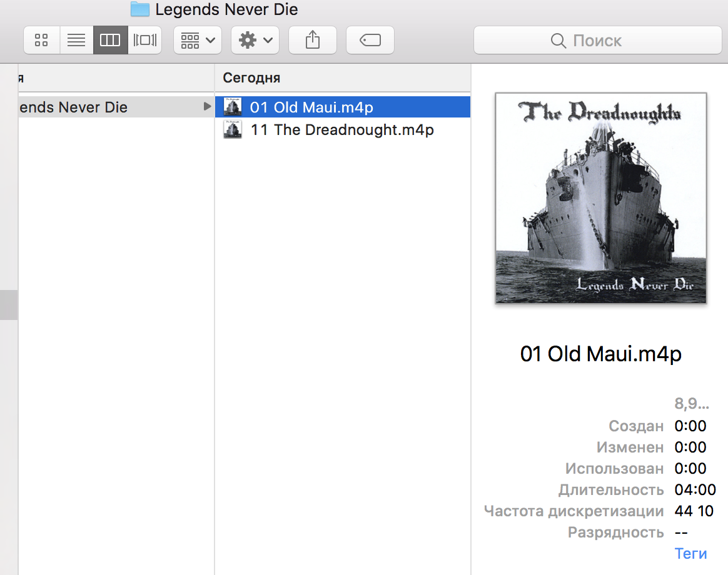Click the Длительность value 04:00

click(695, 489)
